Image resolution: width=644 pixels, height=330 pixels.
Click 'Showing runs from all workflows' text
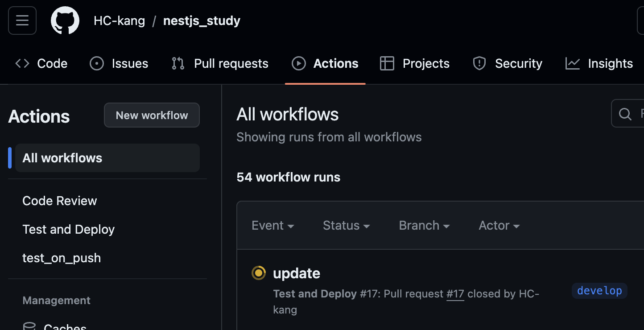coord(329,137)
